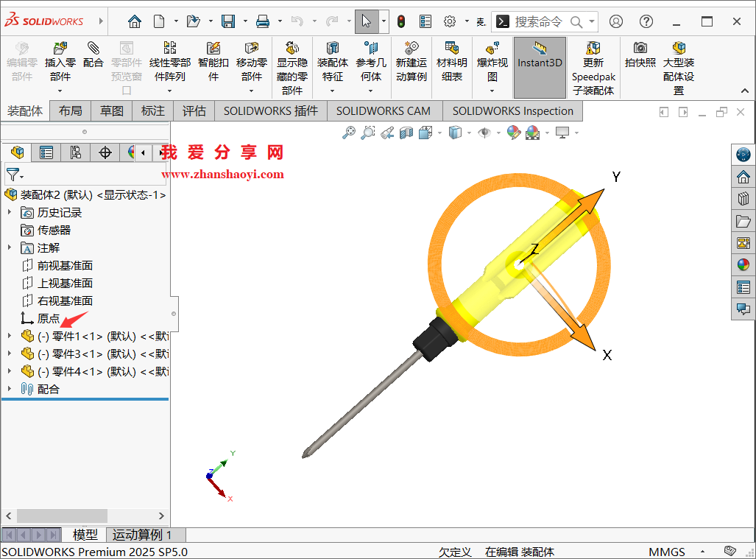Click the 参考几何体 tool
The image size is (756, 559).
pyautogui.click(x=371, y=62)
